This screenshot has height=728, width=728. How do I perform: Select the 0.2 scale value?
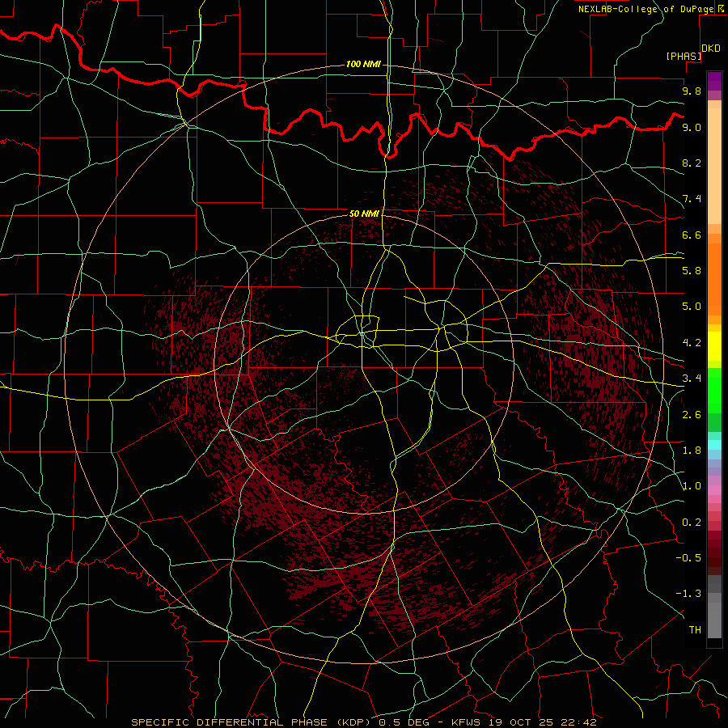[692, 523]
